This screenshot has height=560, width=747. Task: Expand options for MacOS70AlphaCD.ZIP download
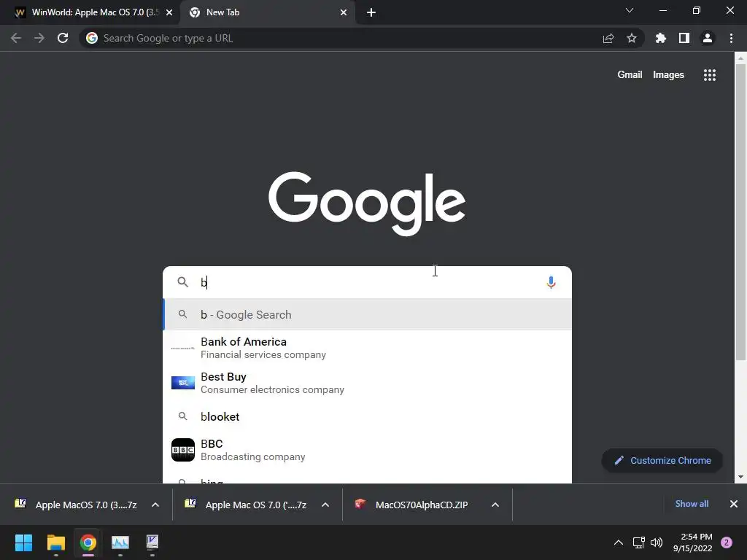coord(495,505)
